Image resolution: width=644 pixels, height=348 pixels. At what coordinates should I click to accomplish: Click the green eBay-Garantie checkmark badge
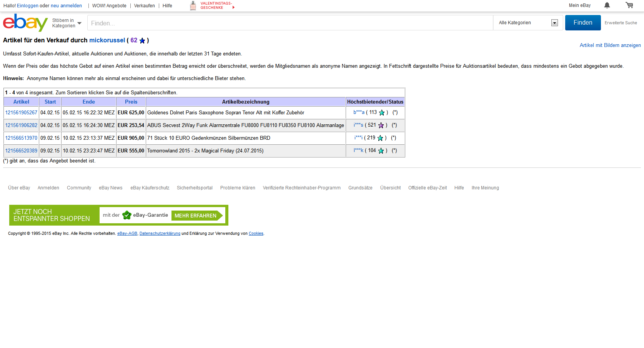click(127, 215)
